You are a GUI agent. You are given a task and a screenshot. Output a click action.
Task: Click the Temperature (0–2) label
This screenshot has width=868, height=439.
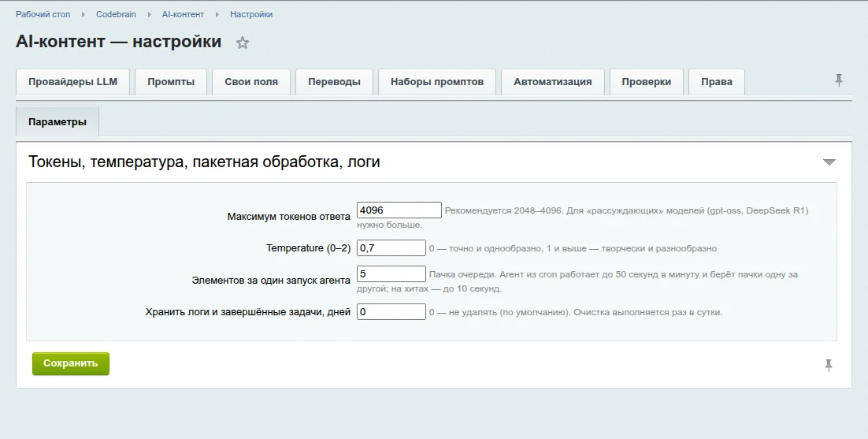click(x=308, y=248)
